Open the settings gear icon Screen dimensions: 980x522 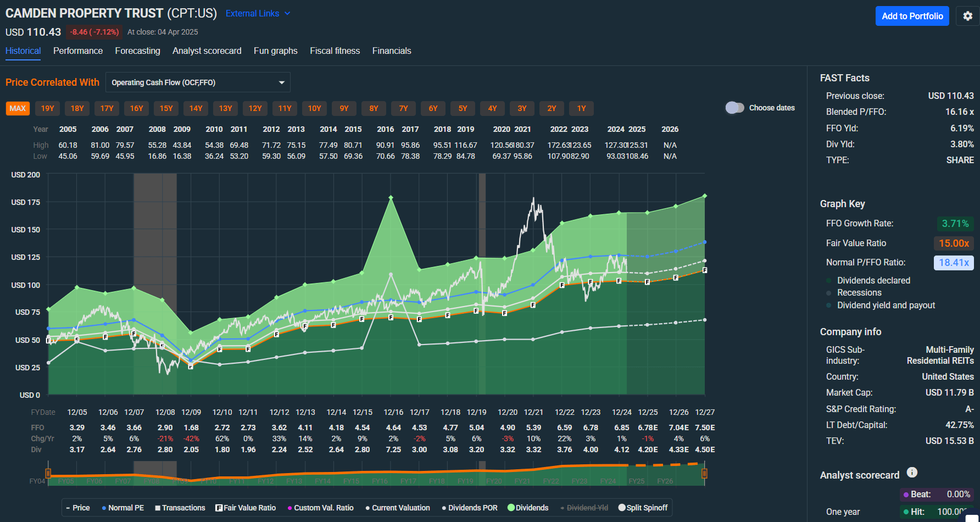point(967,16)
